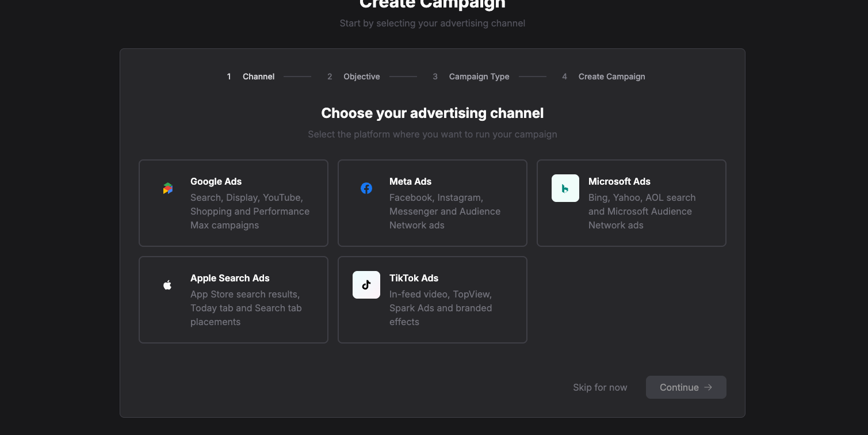The image size is (868, 435).
Task: Click the Meta Ads Facebook logo icon
Action: coord(366,188)
